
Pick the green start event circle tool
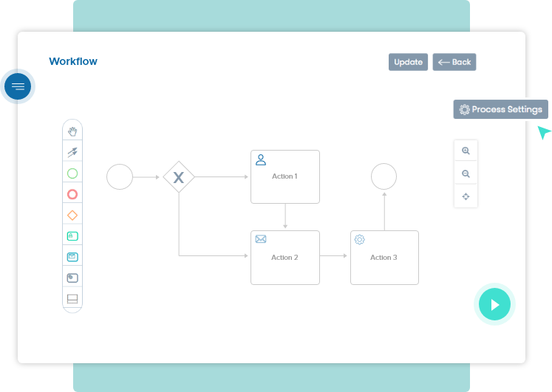[x=72, y=173]
